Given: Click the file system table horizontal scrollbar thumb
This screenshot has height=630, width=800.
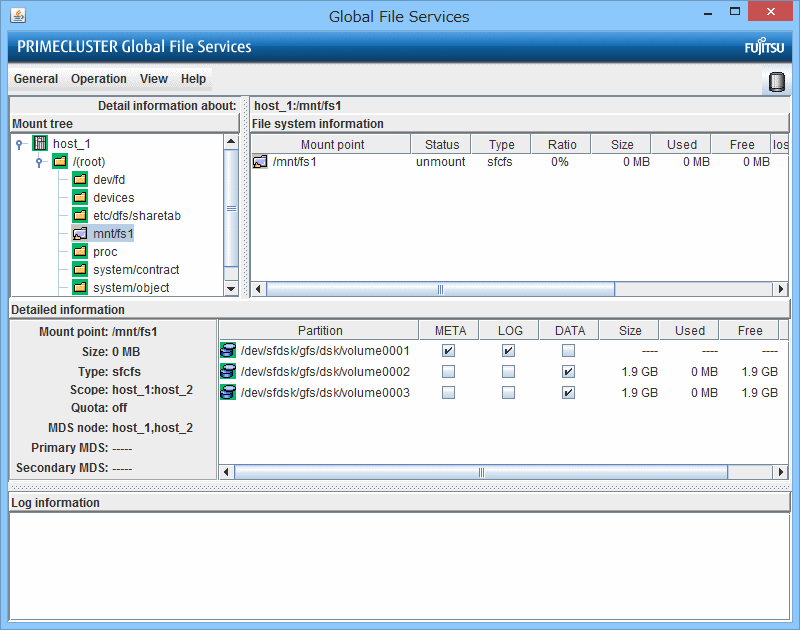Looking at the screenshot, I should pyautogui.click(x=440, y=289).
